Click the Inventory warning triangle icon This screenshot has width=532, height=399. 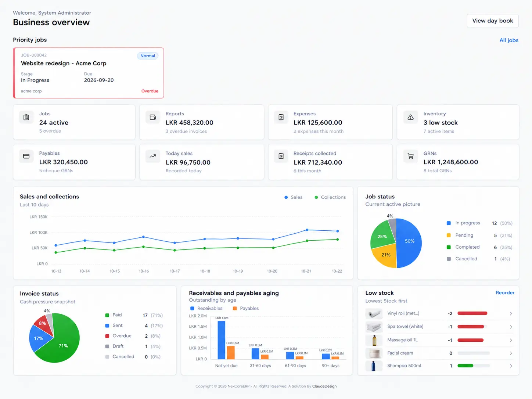point(411,117)
